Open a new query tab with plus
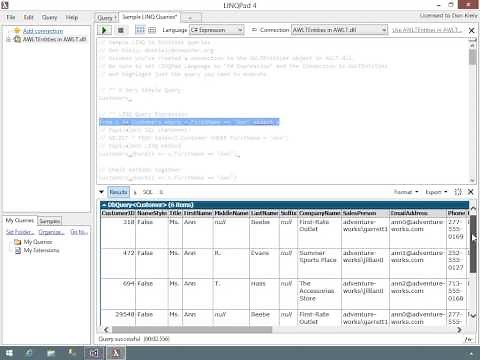Image resolution: width=480 pixels, height=360 pixels. 190,18
